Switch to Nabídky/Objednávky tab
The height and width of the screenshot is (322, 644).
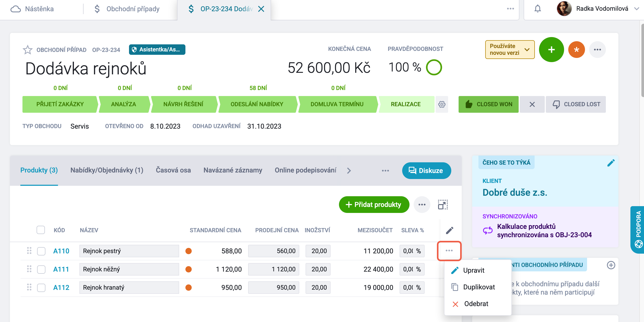pyautogui.click(x=107, y=170)
